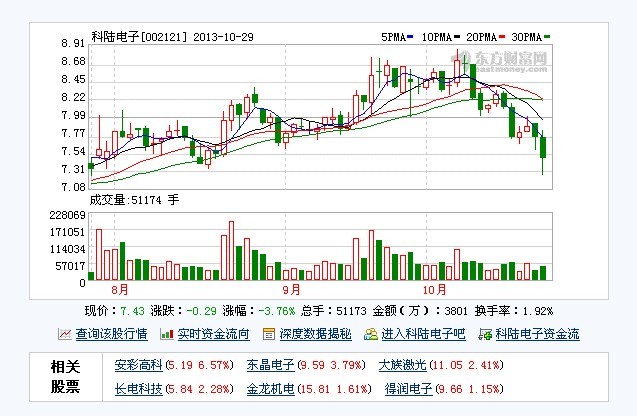Click the chart icon beside 查询该股行情
637x416 pixels.
tap(65, 334)
